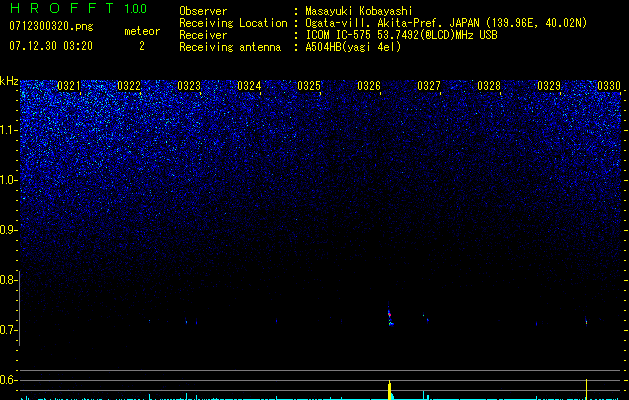The image size is (629, 400).
Task: Click the faint echo just before 0327
Action: (x=425, y=318)
